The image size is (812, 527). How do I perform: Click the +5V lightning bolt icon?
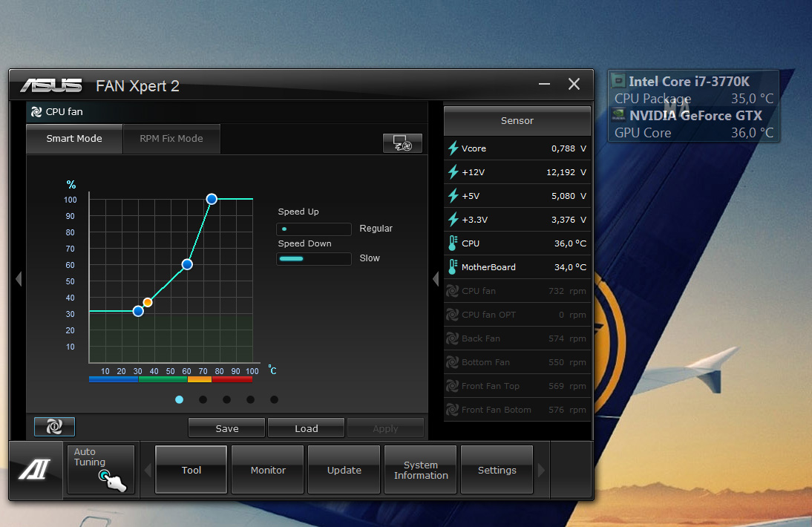click(453, 196)
